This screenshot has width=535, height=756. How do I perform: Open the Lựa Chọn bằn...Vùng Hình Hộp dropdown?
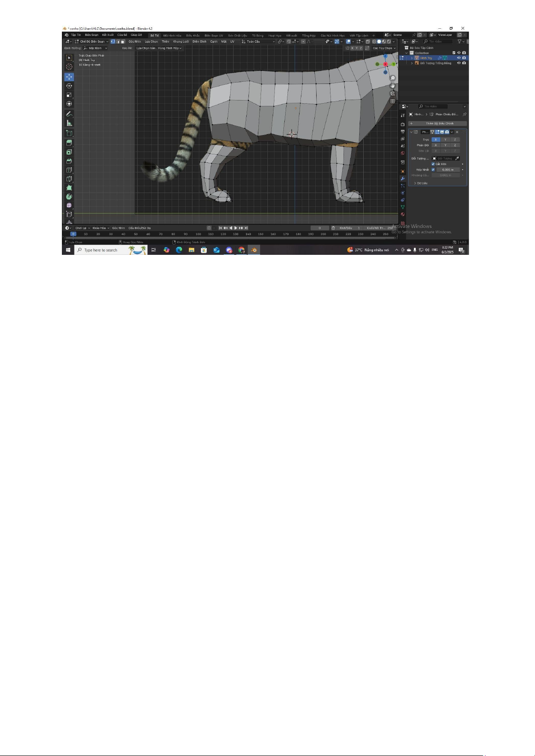click(x=159, y=48)
